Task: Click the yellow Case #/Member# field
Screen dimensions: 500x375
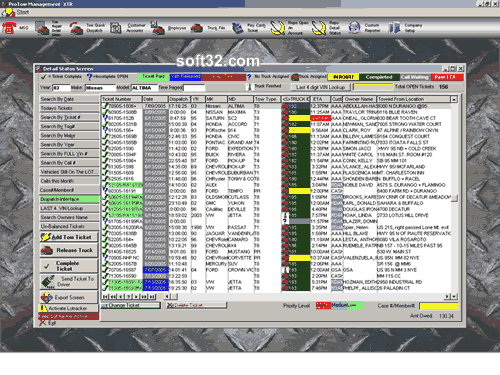Action: 439,306
